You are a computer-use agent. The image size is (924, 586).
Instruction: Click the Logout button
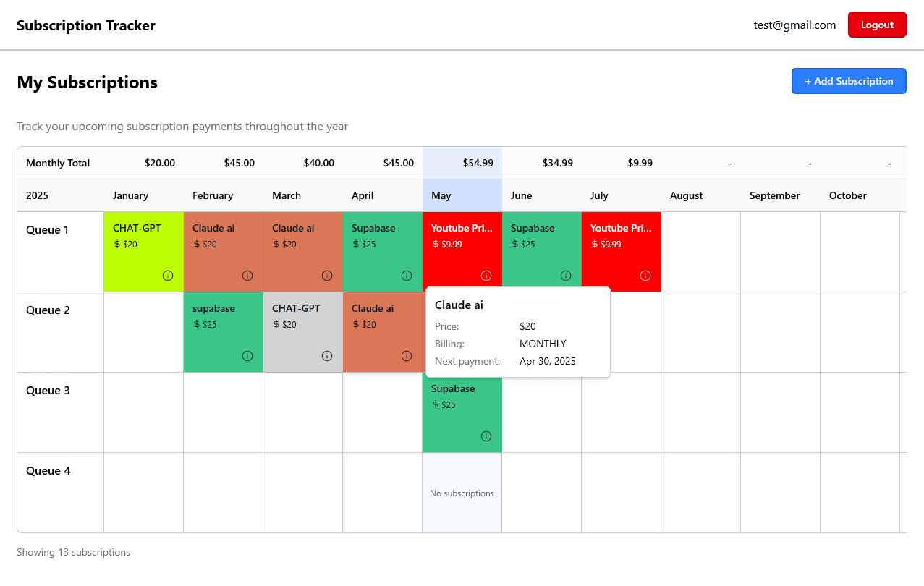[x=877, y=25]
